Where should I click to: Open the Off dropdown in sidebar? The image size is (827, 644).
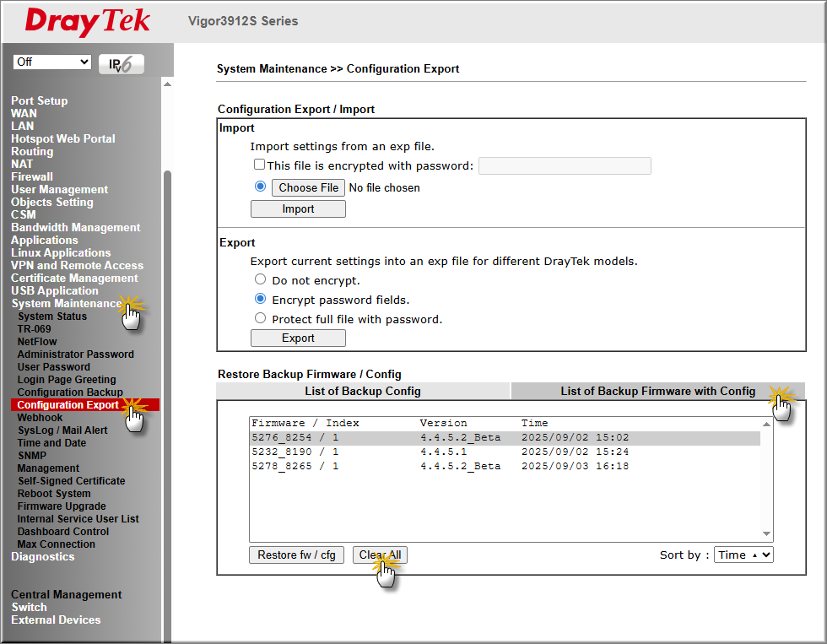52,62
